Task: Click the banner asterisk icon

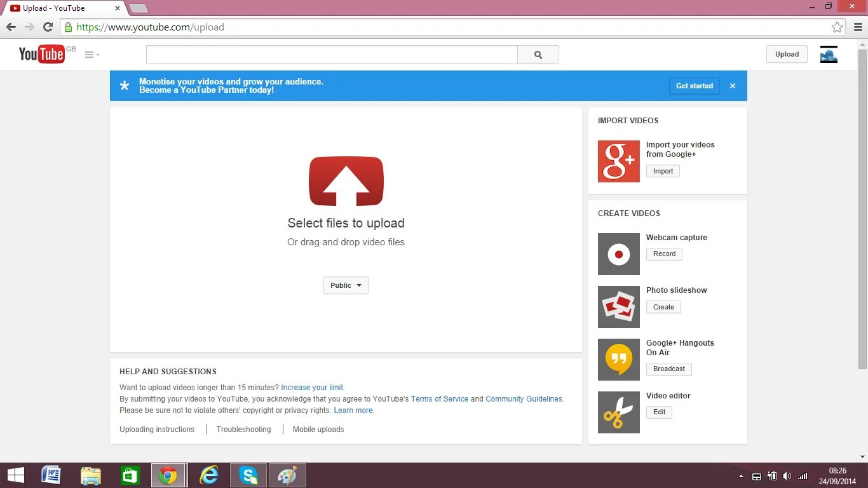Action: 125,86
